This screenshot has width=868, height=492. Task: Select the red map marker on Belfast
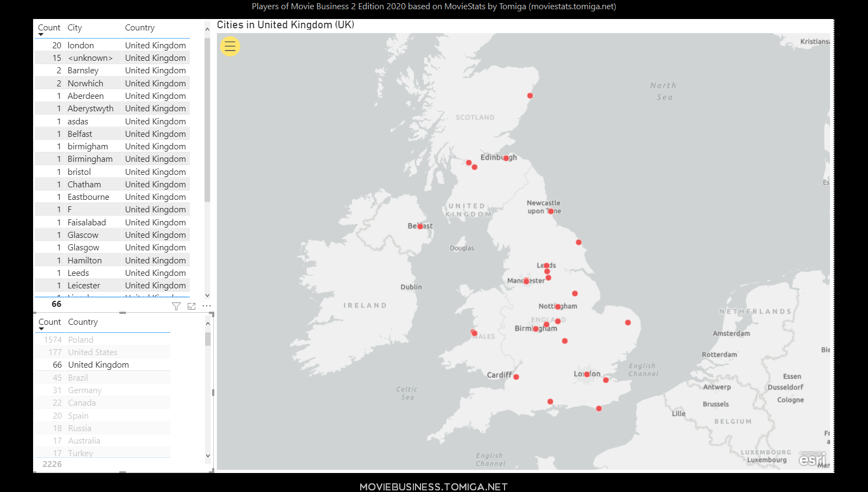420,226
